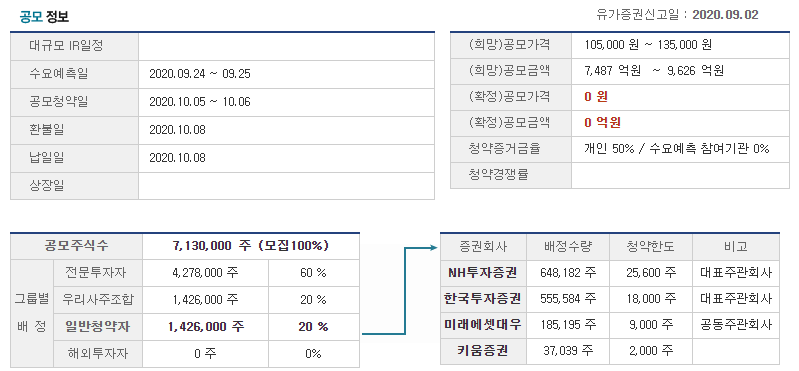Click the 유가증권신고일 date 2020.09.02
799x371 pixels.
pos(725,15)
